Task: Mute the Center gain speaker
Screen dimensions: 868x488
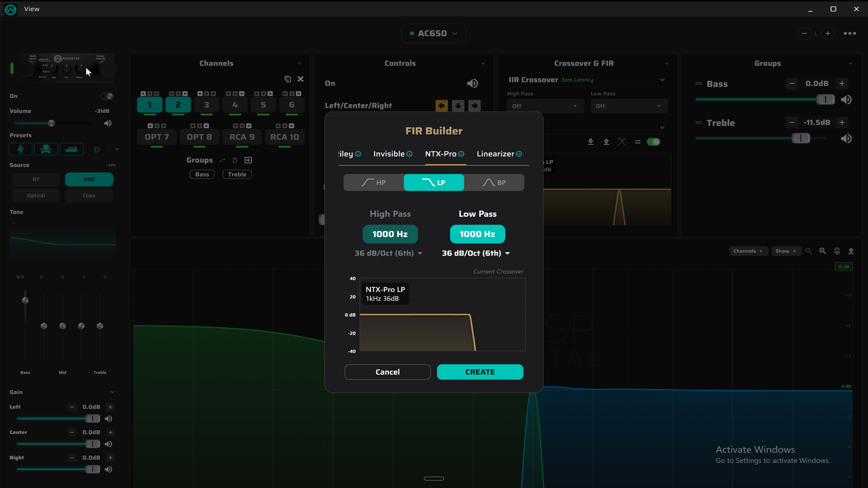Action: 108,444
